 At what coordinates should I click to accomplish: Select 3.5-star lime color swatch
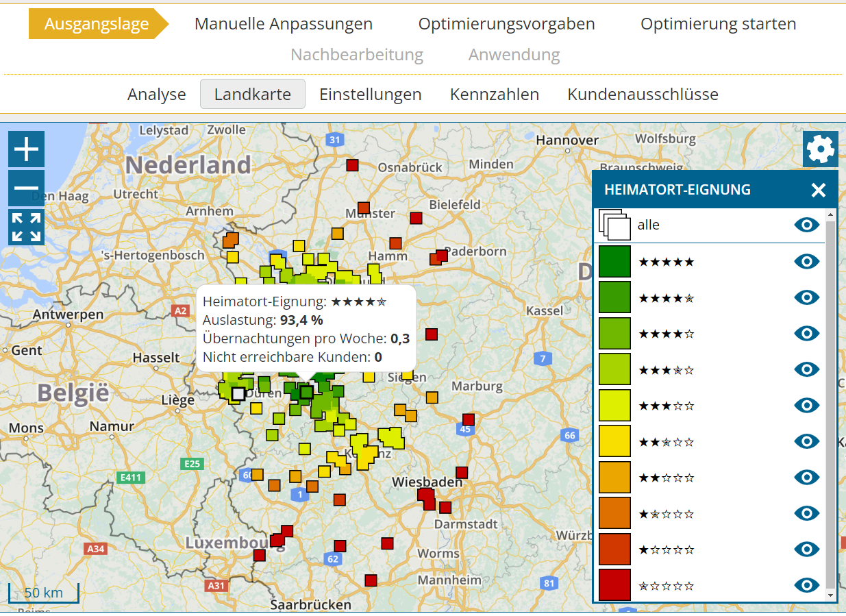pos(614,369)
